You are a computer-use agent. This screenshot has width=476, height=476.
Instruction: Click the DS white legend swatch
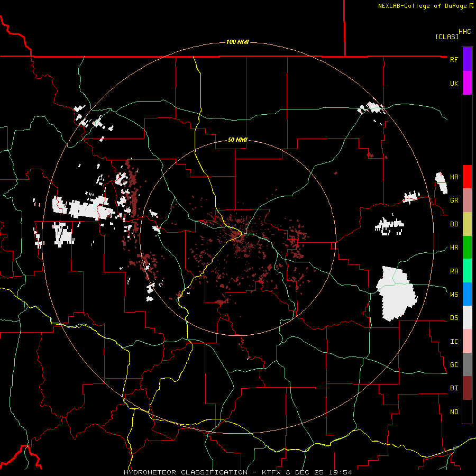click(467, 317)
